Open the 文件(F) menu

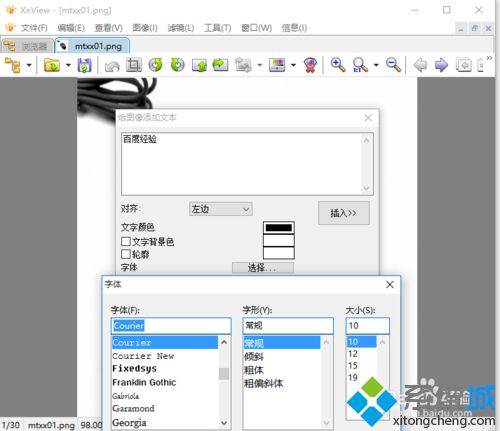pyautogui.click(x=34, y=28)
